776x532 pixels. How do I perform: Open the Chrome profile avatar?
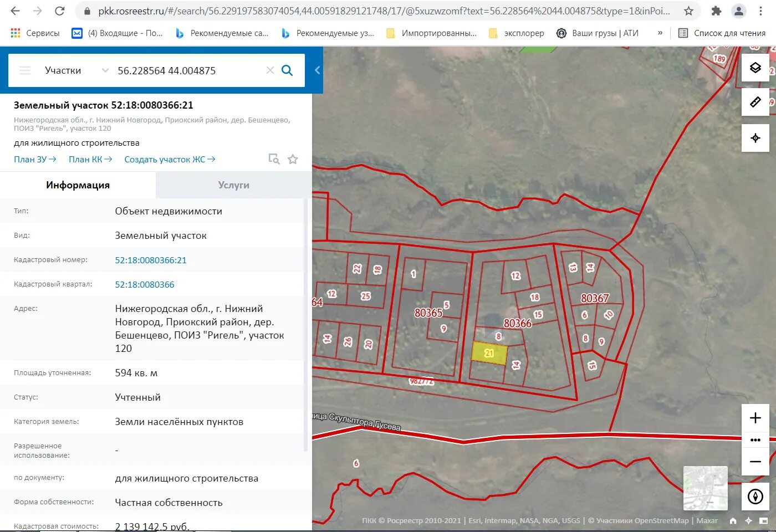pos(738,11)
